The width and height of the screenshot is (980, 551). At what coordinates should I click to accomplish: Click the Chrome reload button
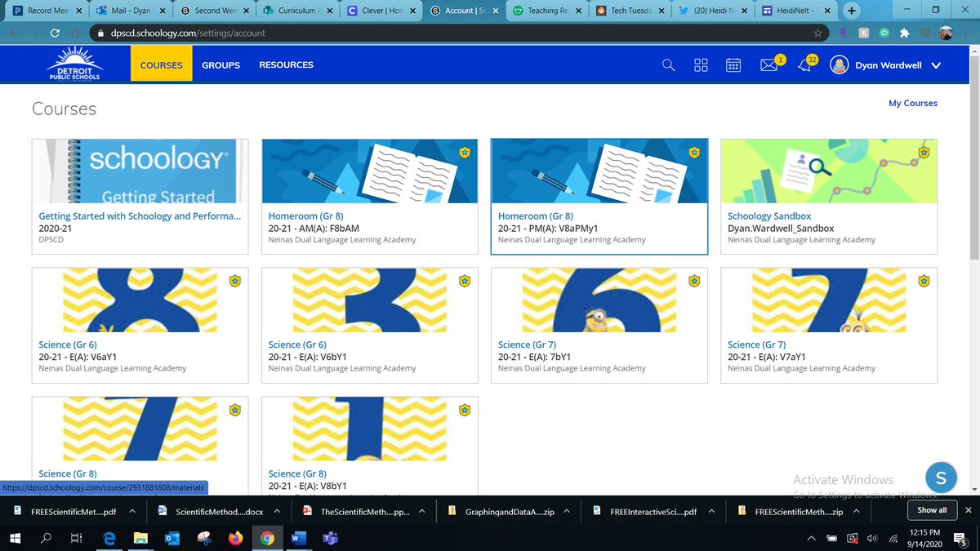coord(55,33)
